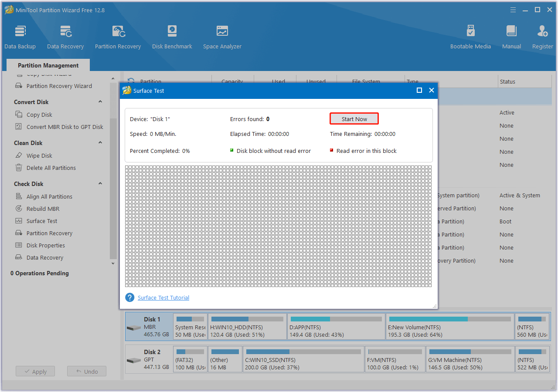Click the resize grip of Surface Test dialog
Viewport: 558px width, 392px height.
pos(435,306)
